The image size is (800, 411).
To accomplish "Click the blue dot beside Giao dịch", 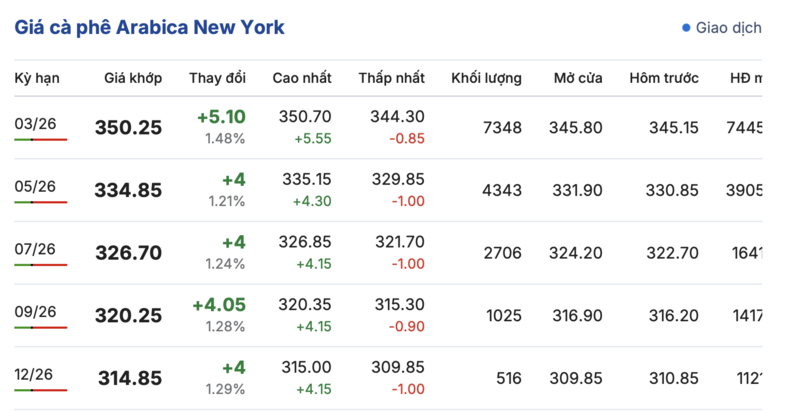I will tap(686, 28).
